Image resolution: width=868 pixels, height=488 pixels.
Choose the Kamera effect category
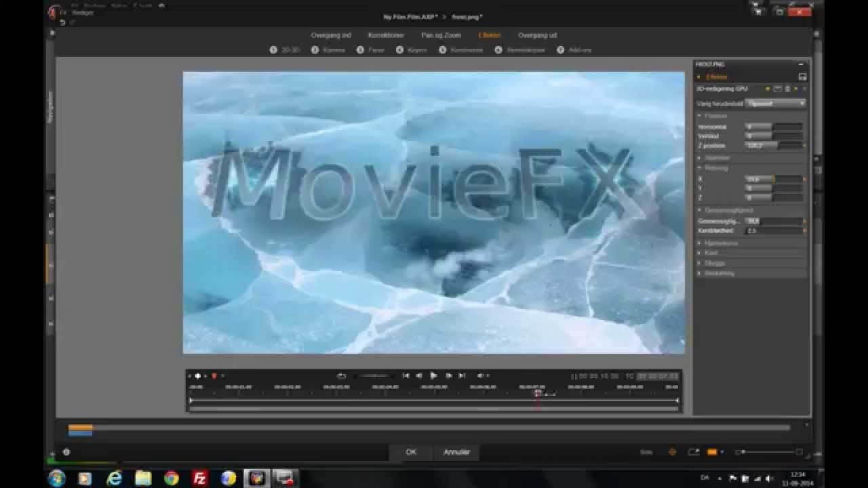tap(329, 50)
